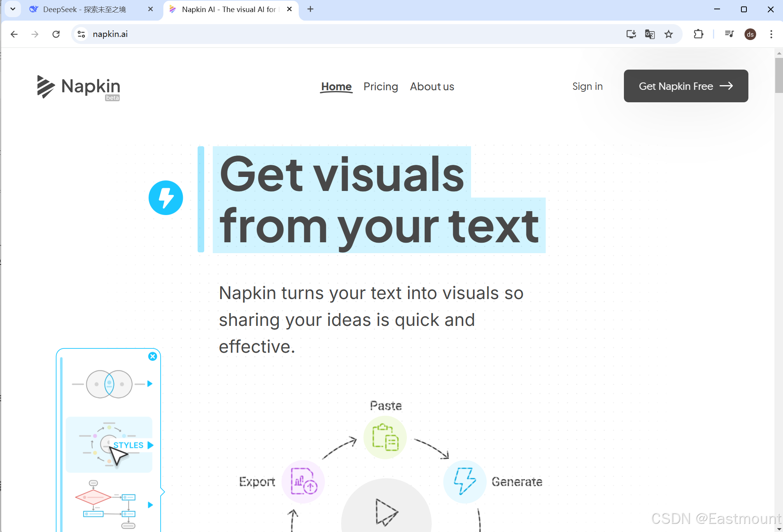This screenshot has height=532, width=783.
Task: Open the Pricing menu item
Action: point(380,86)
